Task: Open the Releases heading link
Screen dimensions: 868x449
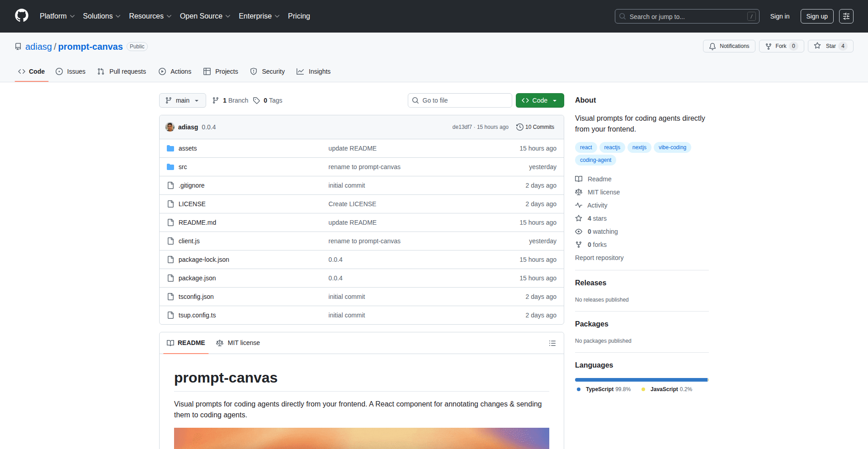Action: [590, 283]
